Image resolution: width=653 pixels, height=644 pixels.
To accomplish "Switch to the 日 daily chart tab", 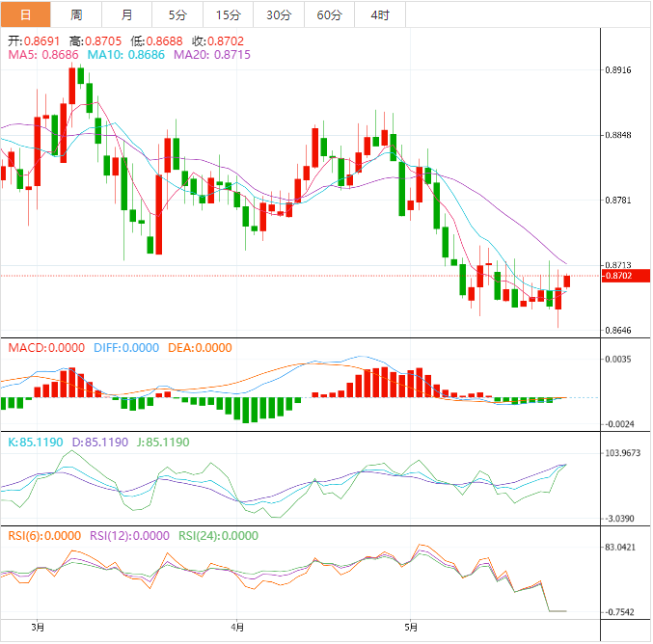I will pos(25,14).
